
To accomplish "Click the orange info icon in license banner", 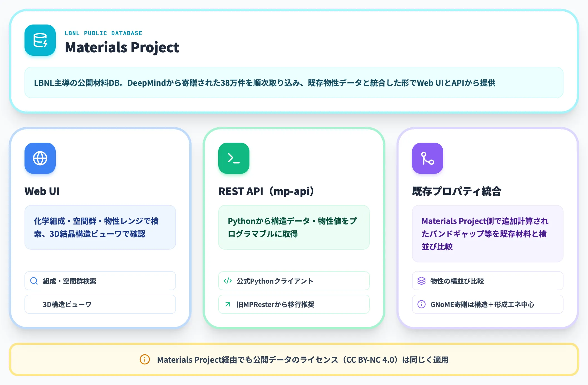I will coord(145,359).
